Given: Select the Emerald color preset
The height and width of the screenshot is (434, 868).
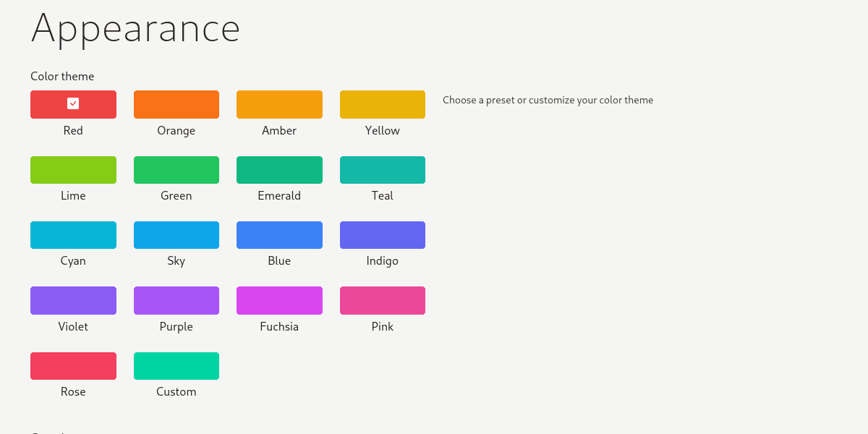Looking at the screenshot, I should 279,170.
